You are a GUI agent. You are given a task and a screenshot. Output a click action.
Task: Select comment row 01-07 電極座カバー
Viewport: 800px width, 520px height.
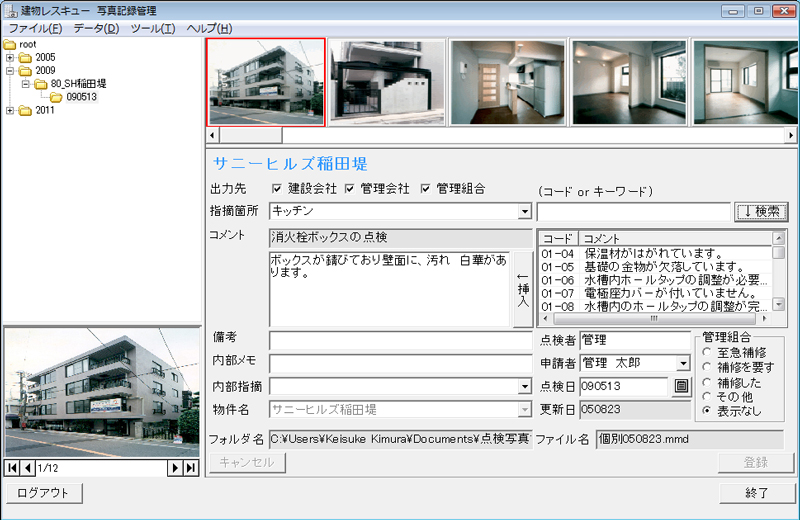pos(655,293)
